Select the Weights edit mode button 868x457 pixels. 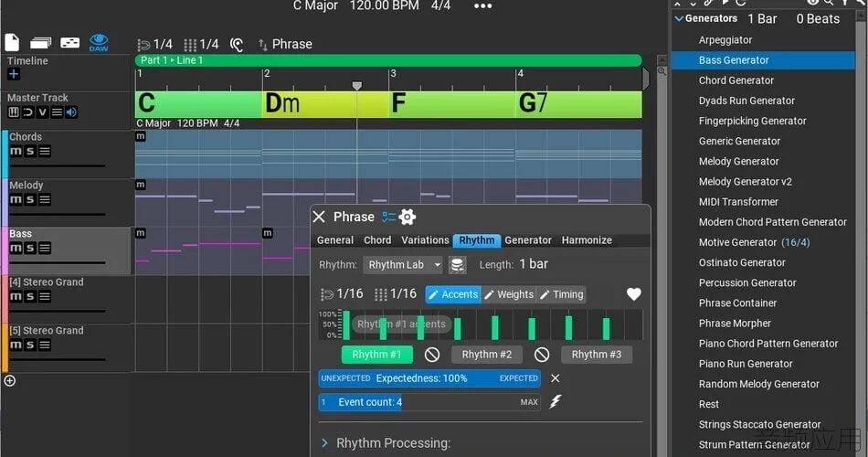point(509,294)
